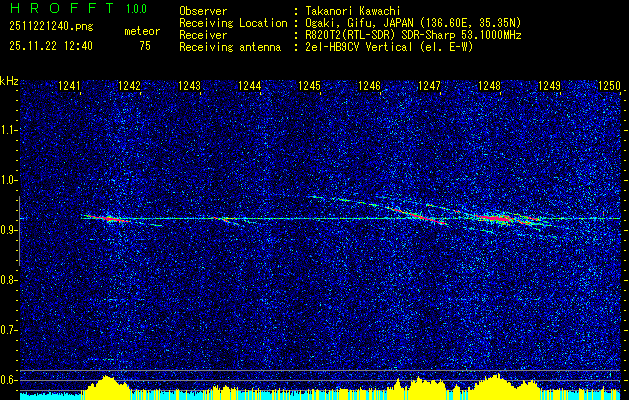The height and width of the screenshot is (400, 629).
Task: Click the 1243 time marker
Action: coord(189,86)
